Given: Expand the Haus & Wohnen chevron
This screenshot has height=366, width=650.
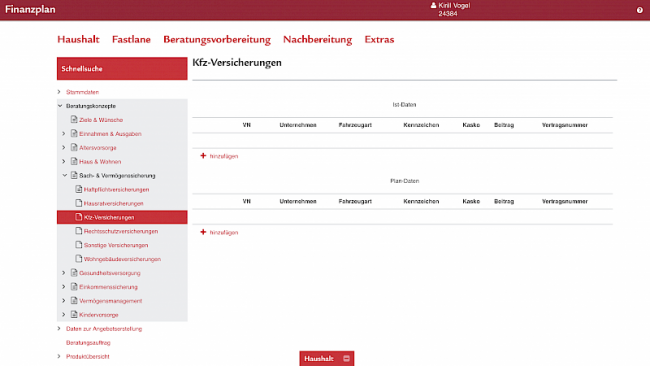Looking at the screenshot, I should pyautogui.click(x=63, y=161).
